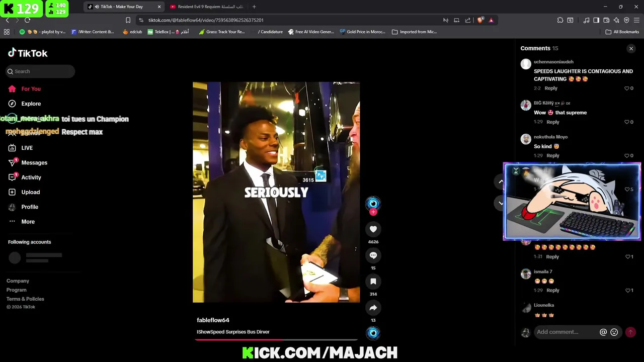
Task: Post the comment with red arrow button
Action: pyautogui.click(x=630, y=332)
